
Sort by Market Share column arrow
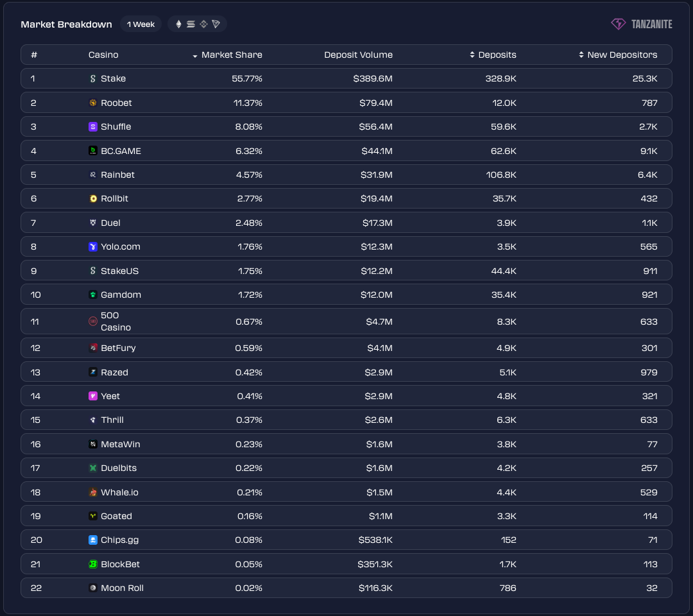195,56
